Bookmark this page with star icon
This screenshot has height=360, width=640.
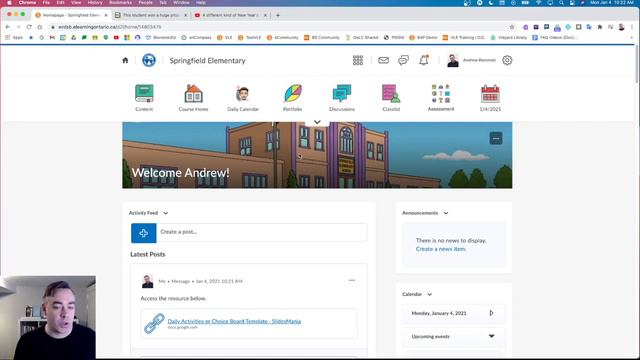pyautogui.click(x=512, y=27)
